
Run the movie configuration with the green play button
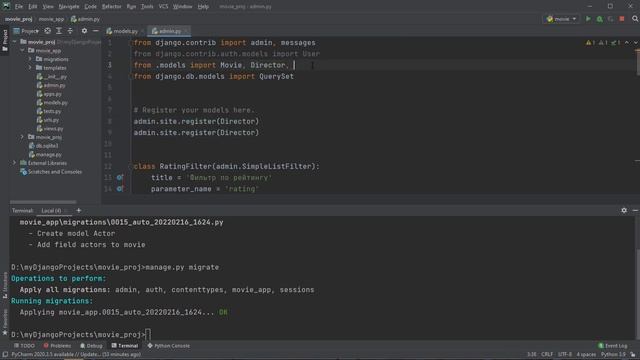[x=588, y=19]
